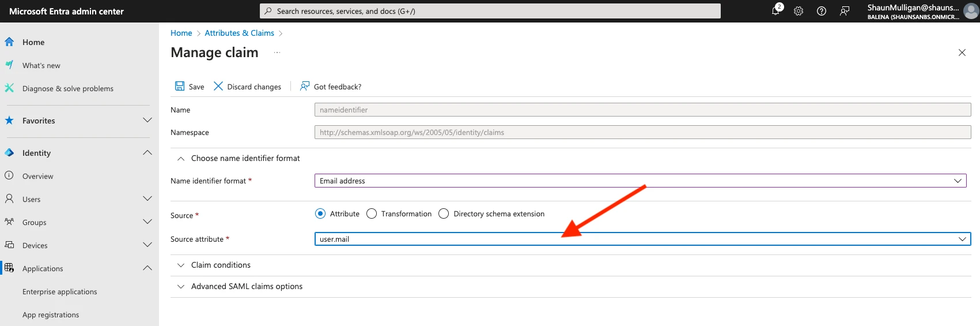Click the feedback icon in top bar

845,11
